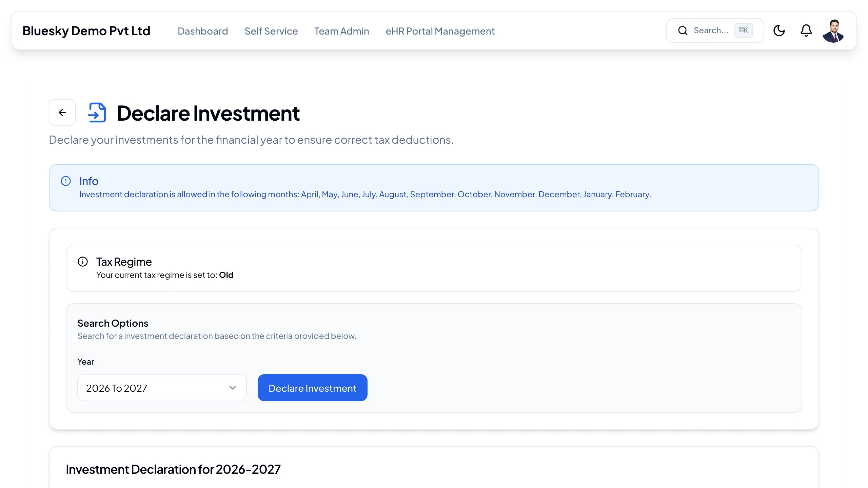Open the Year dropdown 2026 To 2027
This screenshot has height=488, width=868.
point(162,388)
